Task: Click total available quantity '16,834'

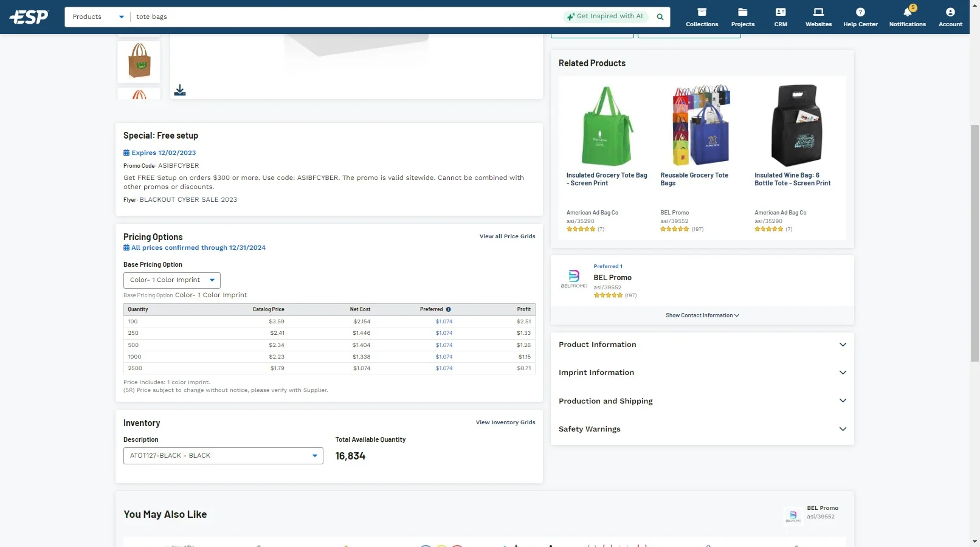Action: pos(350,456)
